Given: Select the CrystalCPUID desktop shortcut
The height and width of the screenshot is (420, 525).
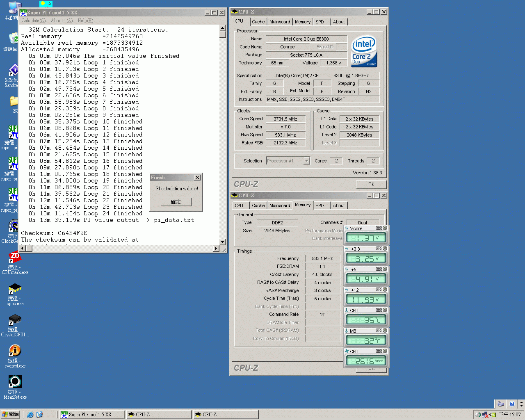Looking at the screenshot, I should tap(15, 325).
